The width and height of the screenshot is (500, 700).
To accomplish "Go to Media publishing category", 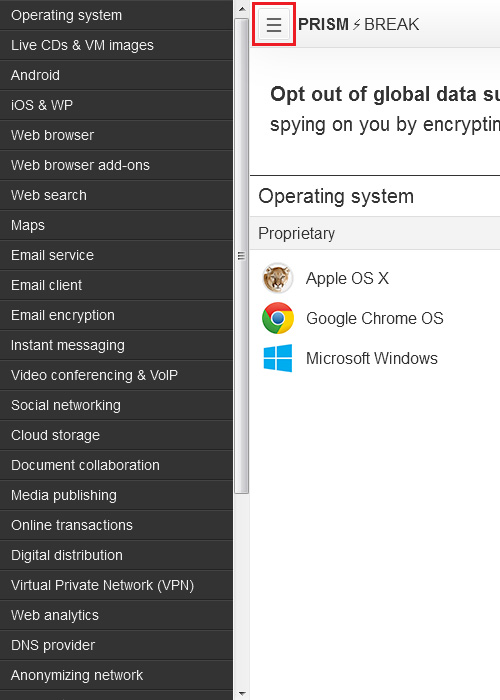I will [x=116, y=495].
